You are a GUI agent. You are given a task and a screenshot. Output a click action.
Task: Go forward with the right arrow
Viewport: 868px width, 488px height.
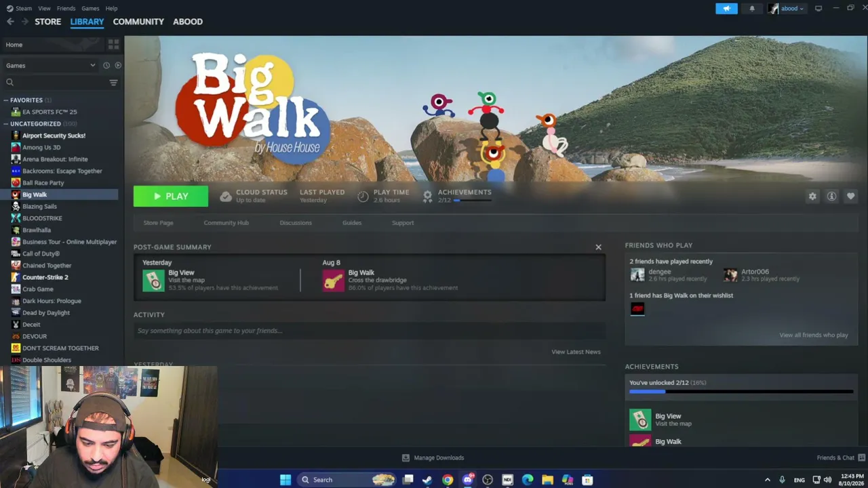pos(25,22)
